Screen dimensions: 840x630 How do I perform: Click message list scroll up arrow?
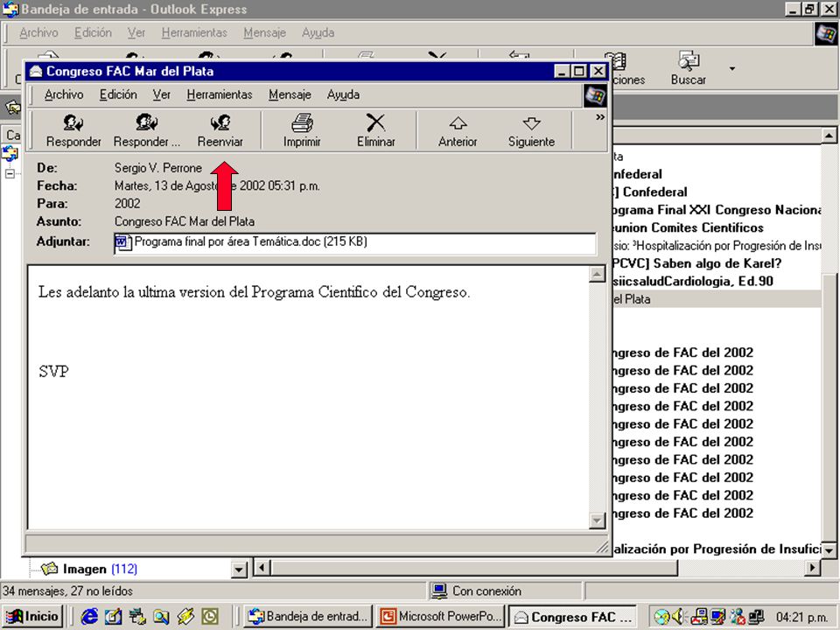[x=829, y=136]
